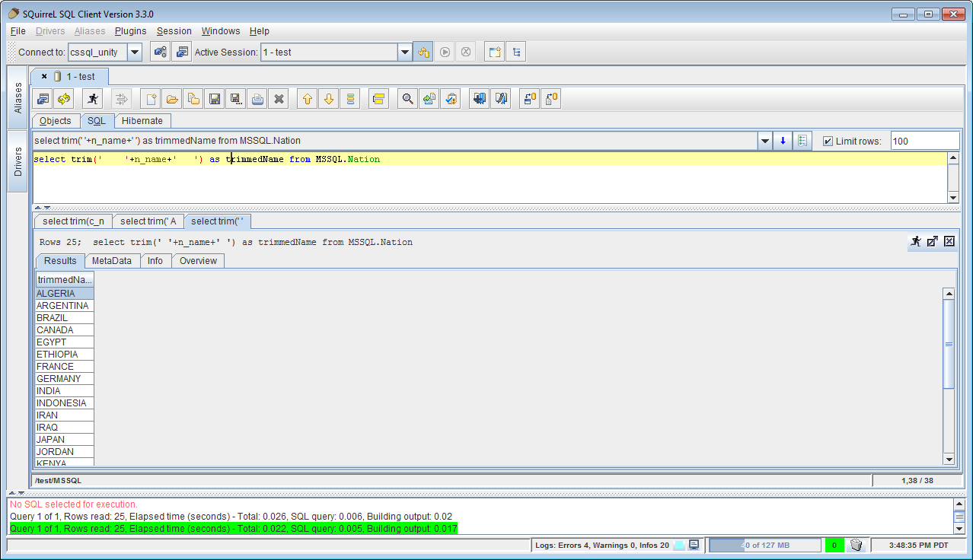The height and width of the screenshot is (560, 973).
Task: Click the save floppy disk icon
Action: point(215,99)
